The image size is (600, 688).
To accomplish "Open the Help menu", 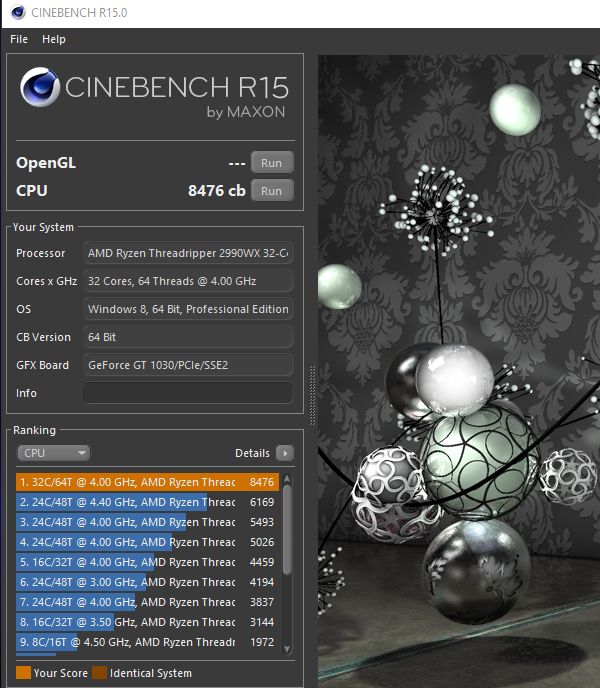I will pos(54,39).
